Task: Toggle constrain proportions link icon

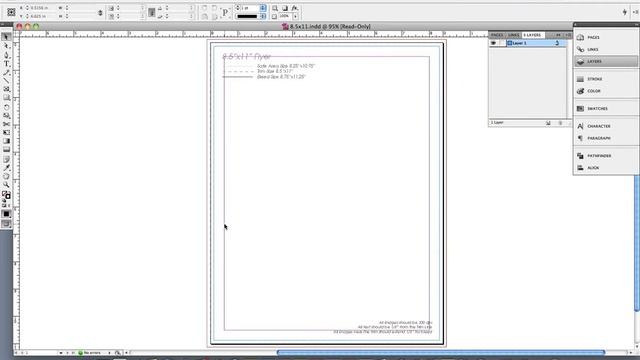Action: pyautogui.click(x=100, y=13)
